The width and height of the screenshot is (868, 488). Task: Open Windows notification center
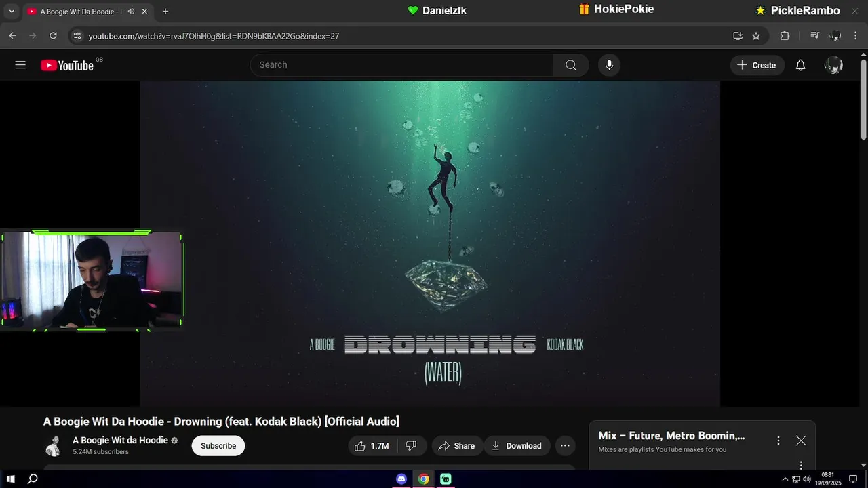click(x=853, y=479)
